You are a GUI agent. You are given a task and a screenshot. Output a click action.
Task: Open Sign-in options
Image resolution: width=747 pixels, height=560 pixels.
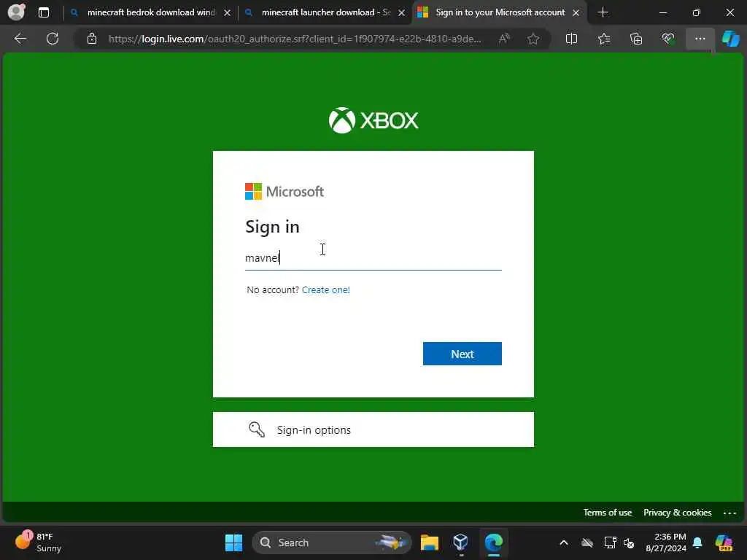373,429
